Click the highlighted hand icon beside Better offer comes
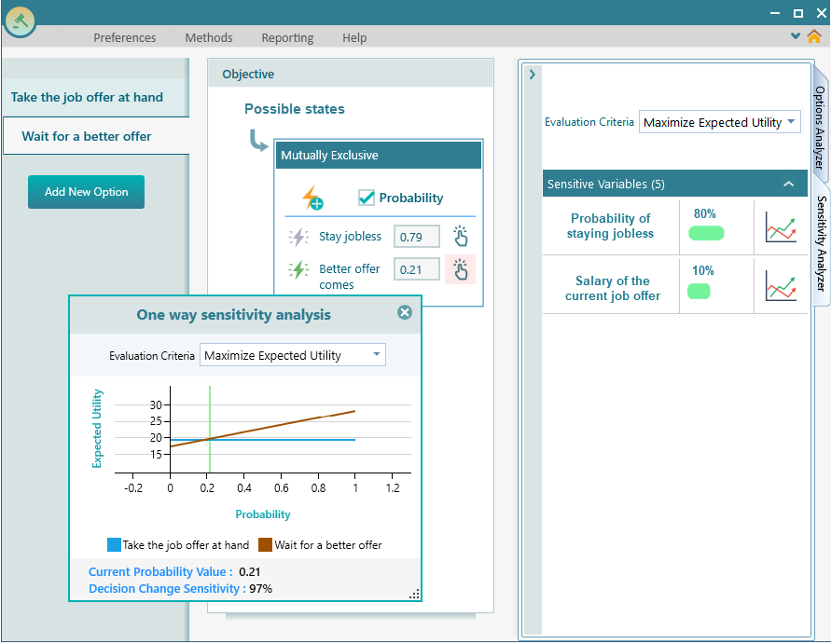 [x=460, y=268]
